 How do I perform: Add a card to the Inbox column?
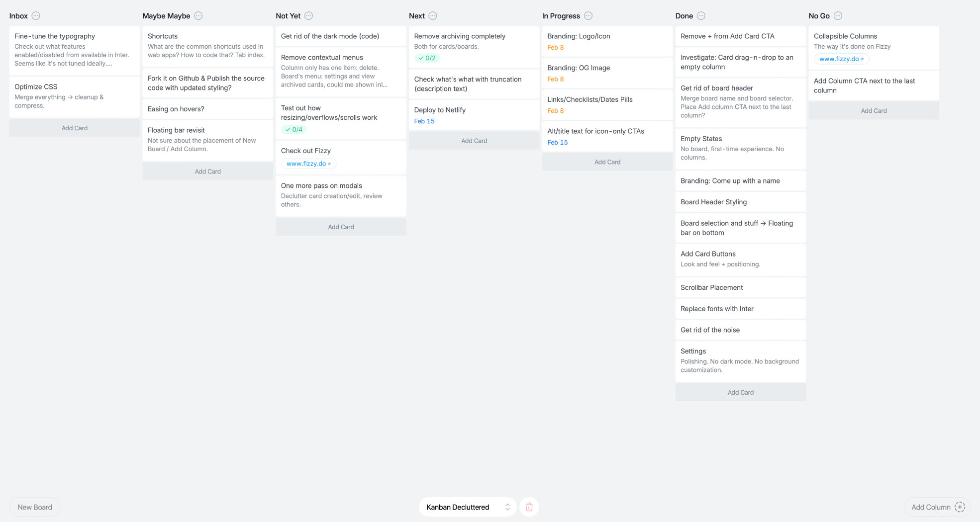(75, 128)
